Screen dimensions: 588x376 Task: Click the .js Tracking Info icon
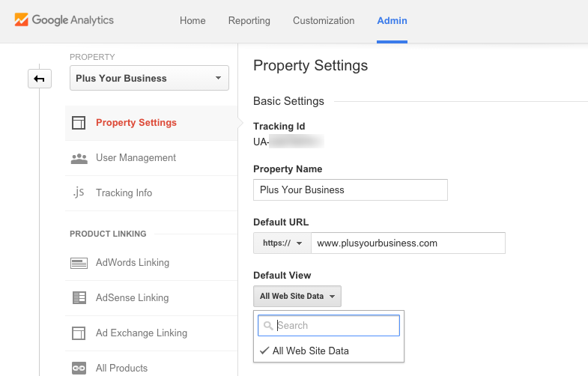click(79, 192)
